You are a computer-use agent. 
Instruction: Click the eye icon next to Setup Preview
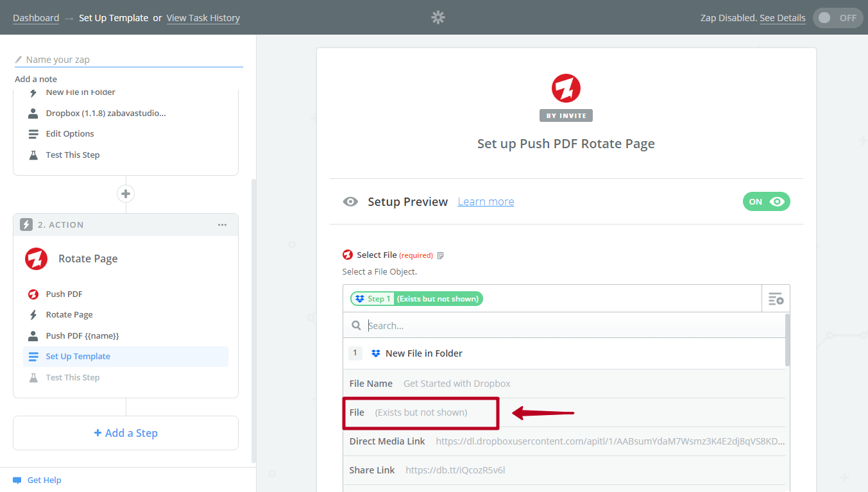[x=350, y=201]
